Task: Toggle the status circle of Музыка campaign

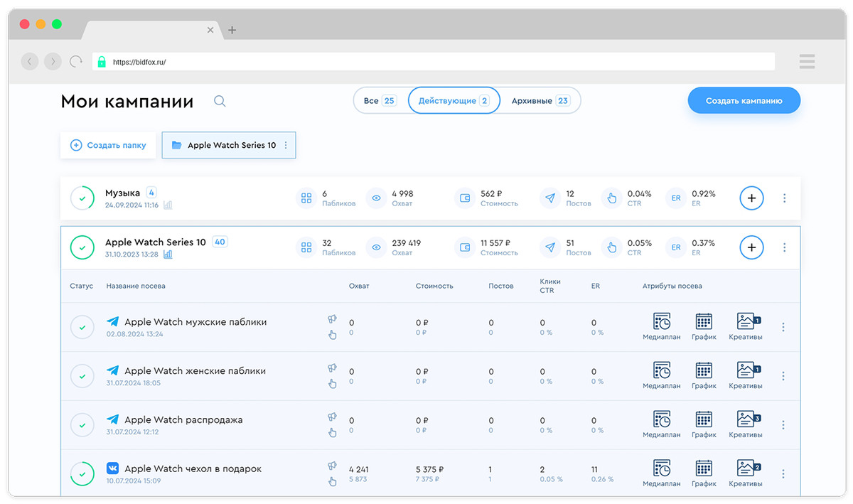Action: (82, 198)
